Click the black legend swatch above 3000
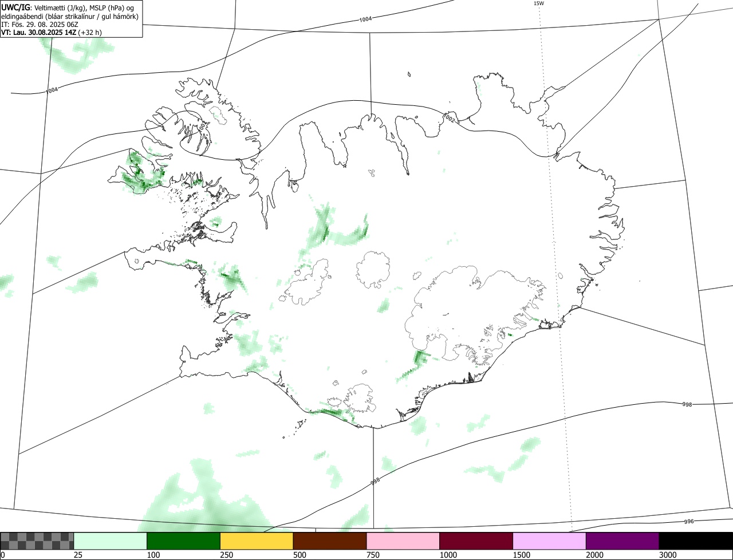This screenshot has height=560, width=733. pyautogui.click(x=696, y=541)
